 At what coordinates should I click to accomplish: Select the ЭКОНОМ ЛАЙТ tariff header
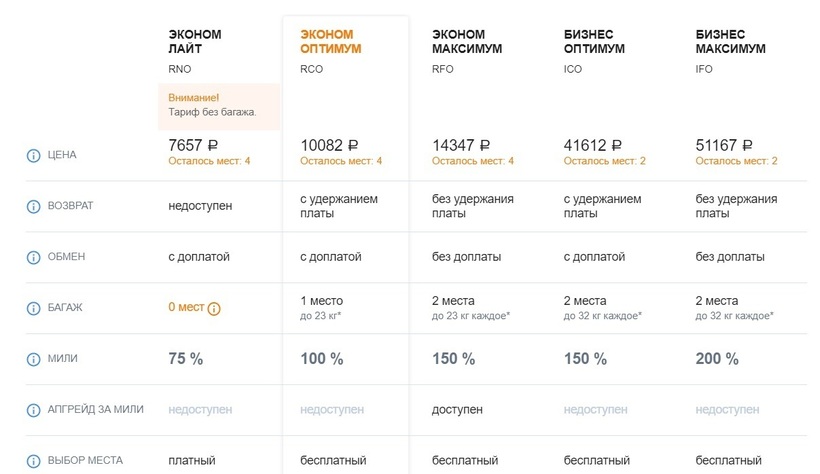pos(195,41)
